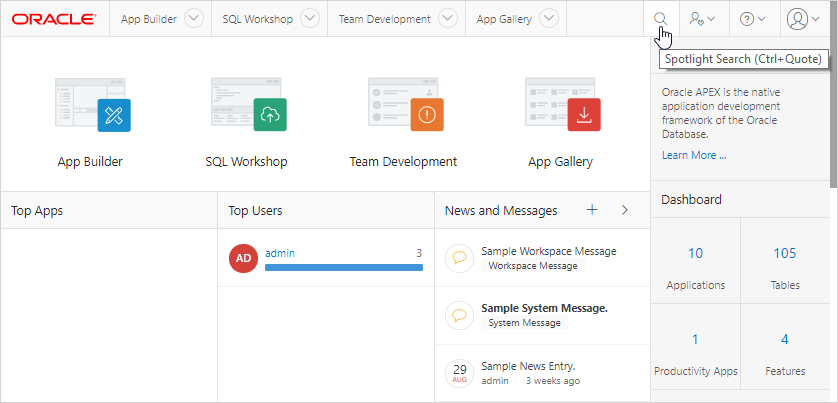Click the System Message tag
The image size is (838, 403).
pos(524,323)
